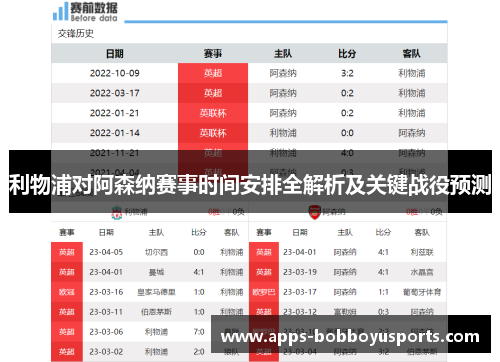The height and width of the screenshot is (362, 500).
Task: Click 伯恩茅斯 in Liverpool recent matches
Action: [x=156, y=312]
